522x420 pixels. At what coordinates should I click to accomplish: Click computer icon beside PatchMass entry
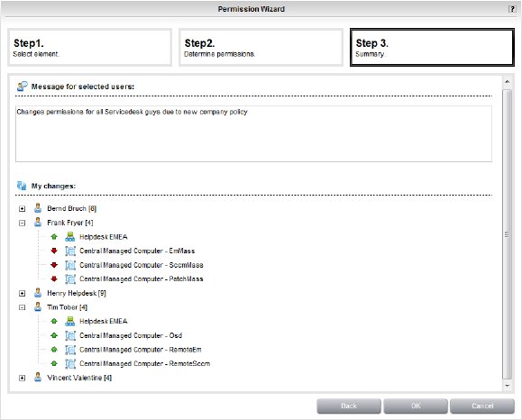(x=70, y=278)
